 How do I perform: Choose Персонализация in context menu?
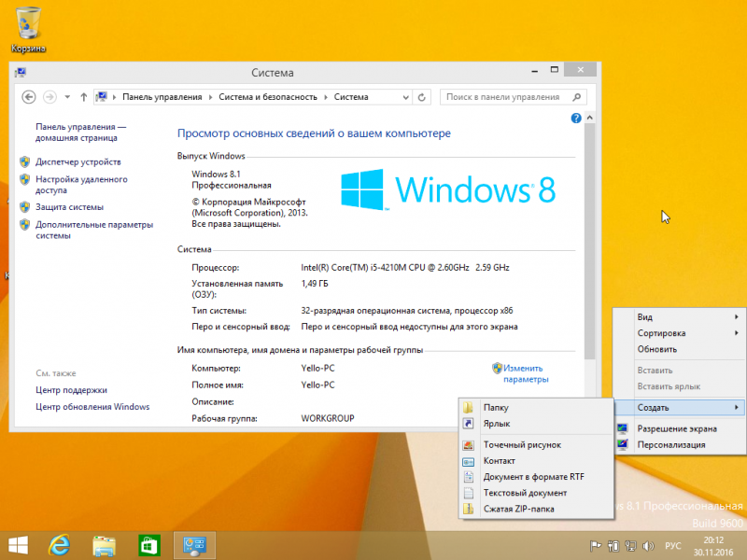pyautogui.click(x=679, y=445)
